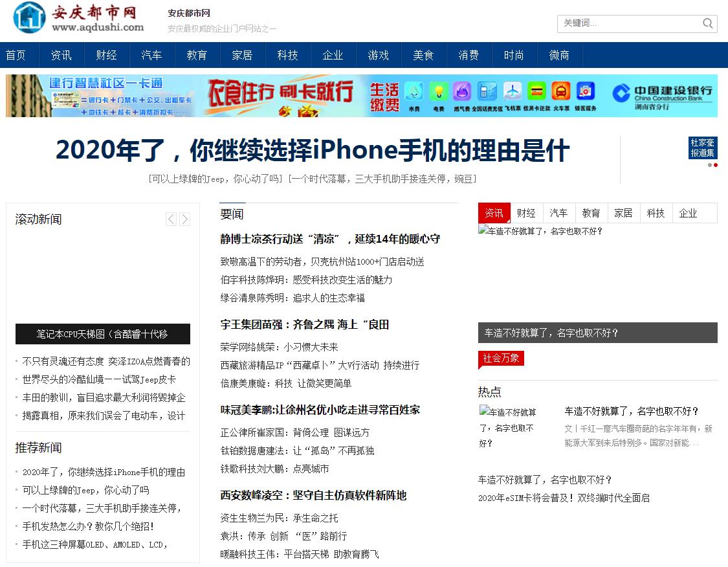Viewport: 728px width, 567px height.
Task: Open 宇王集团苗强 headline
Action: click(x=305, y=324)
